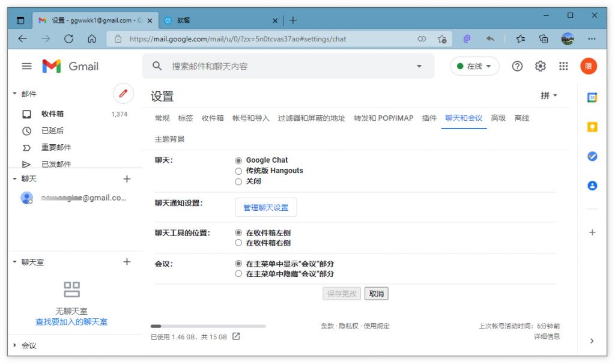Open Google Tasks in the side panel
615x364 pixels.
[x=592, y=156]
